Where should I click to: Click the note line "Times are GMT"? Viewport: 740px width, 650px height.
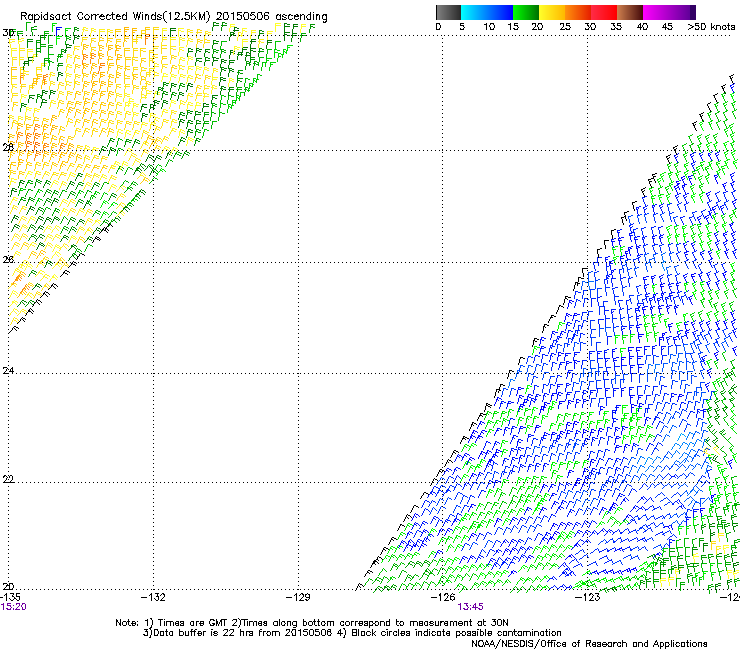point(192,623)
